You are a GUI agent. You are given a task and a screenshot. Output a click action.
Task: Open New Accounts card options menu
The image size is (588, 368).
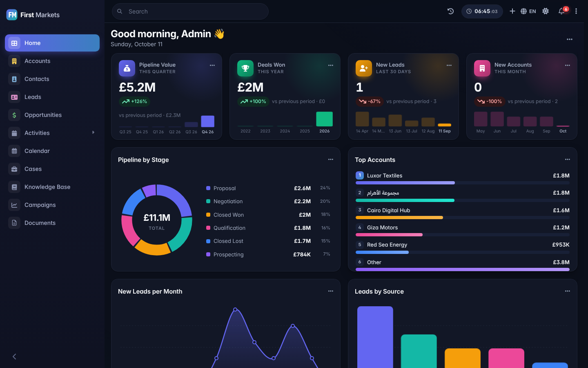tap(568, 65)
